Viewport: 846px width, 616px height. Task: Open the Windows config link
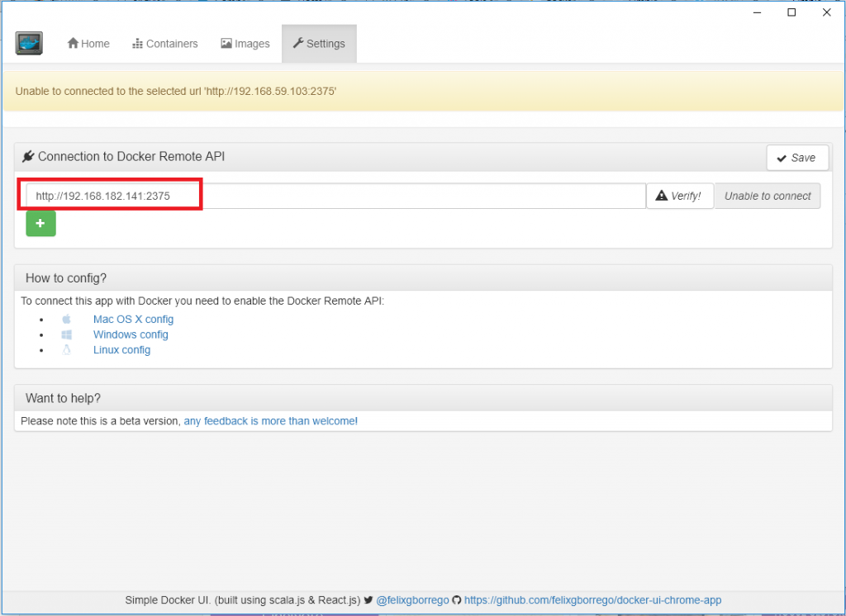click(131, 334)
